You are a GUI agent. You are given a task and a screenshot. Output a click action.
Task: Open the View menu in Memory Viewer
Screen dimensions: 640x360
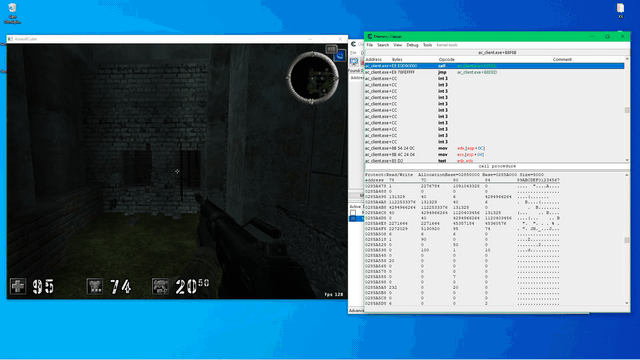tap(398, 45)
